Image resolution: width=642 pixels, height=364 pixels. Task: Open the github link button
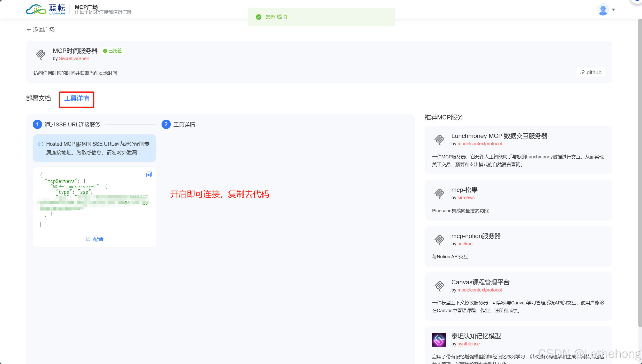590,72
